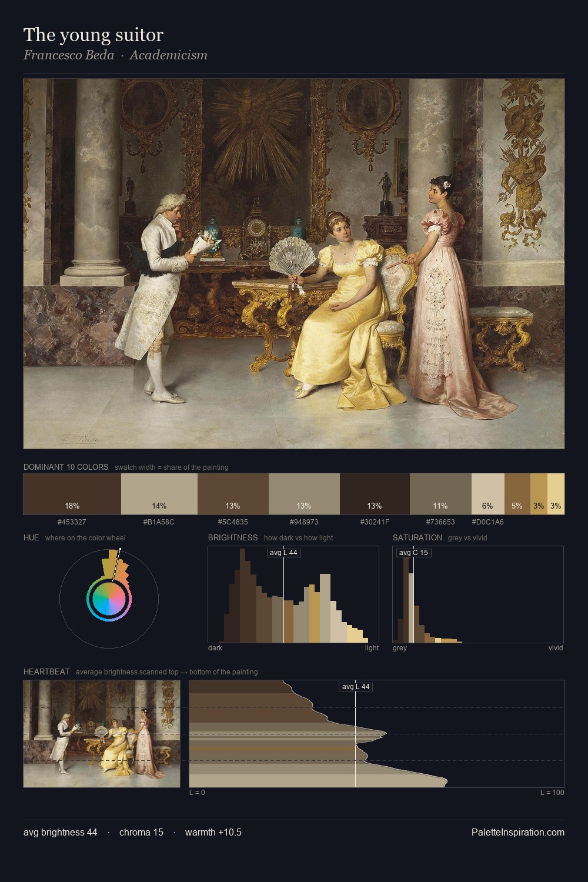The height and width of the screenshot is (882, 588).
Task: Select the 14% beige swatch
Action: (159, 494)
